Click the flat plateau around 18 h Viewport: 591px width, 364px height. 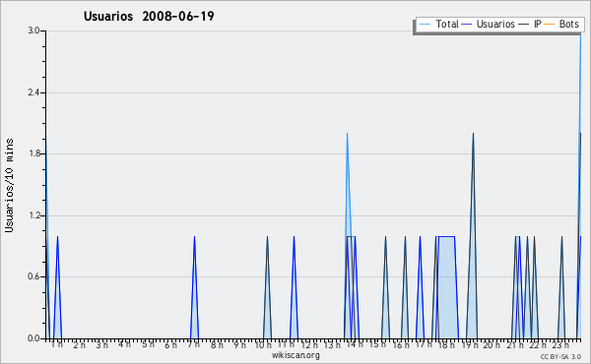click(446, 236)
